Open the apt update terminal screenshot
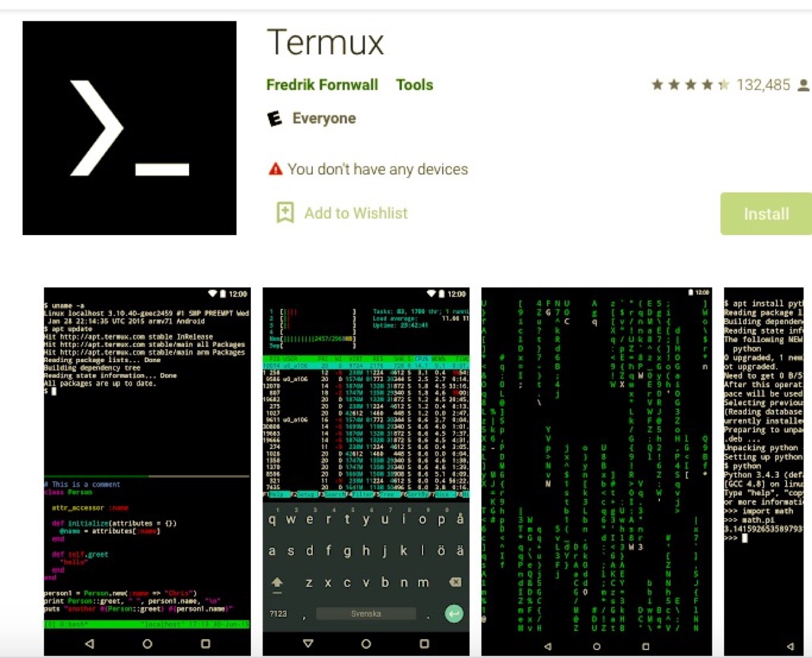 [x=147, y=471]
